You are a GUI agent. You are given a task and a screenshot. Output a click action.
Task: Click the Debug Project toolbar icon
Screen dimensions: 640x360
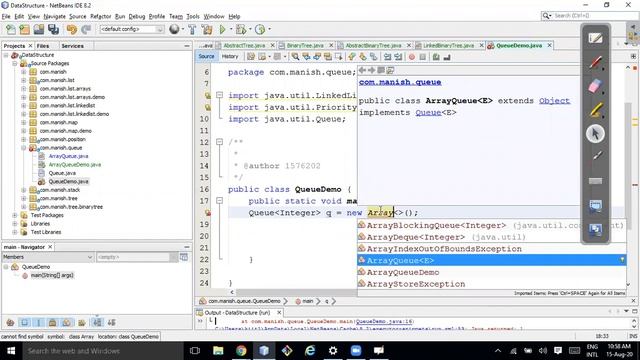[241, 29]
